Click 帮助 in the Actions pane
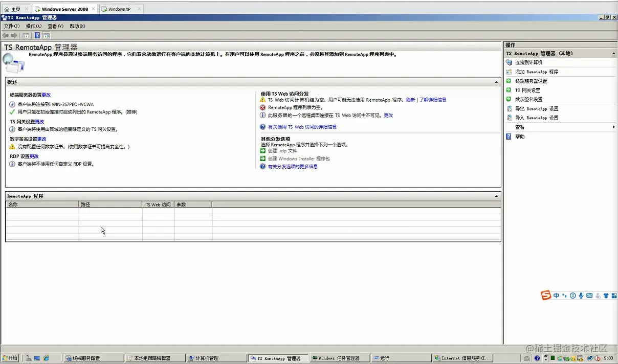The width and height of the screenshot is (618, 364). point(520,137)
